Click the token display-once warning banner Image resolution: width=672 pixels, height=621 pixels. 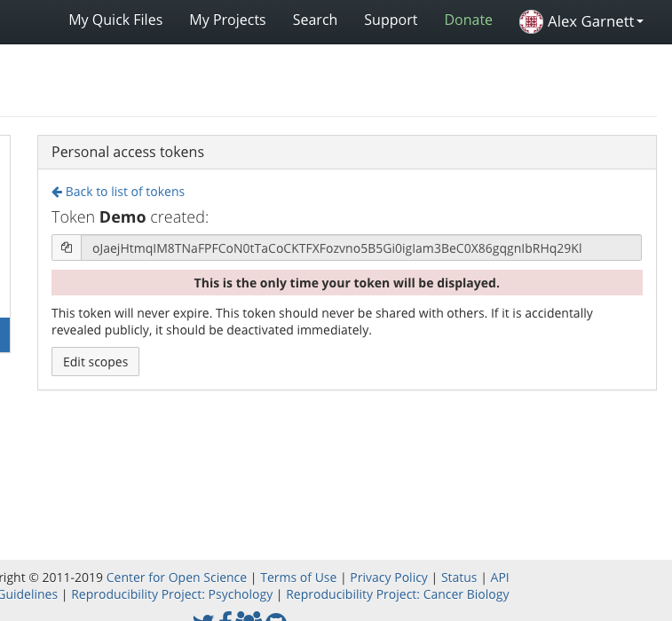pos(347,283)
